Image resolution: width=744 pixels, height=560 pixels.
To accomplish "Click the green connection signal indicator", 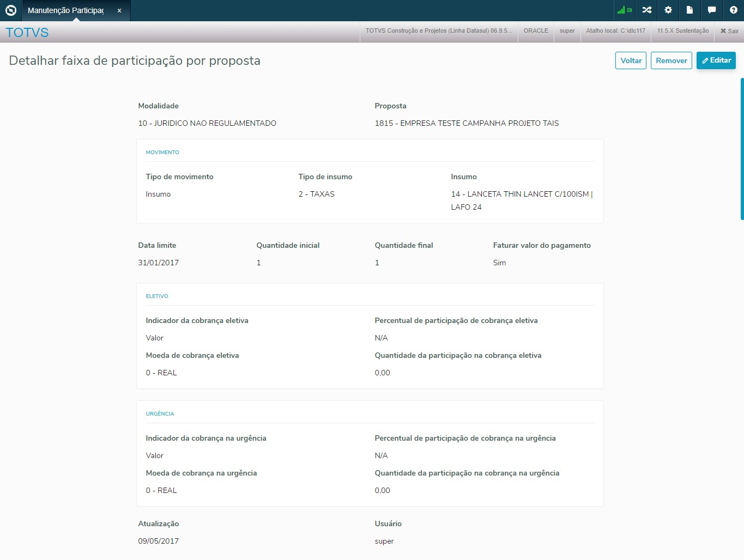I will (x=624, y=10).
